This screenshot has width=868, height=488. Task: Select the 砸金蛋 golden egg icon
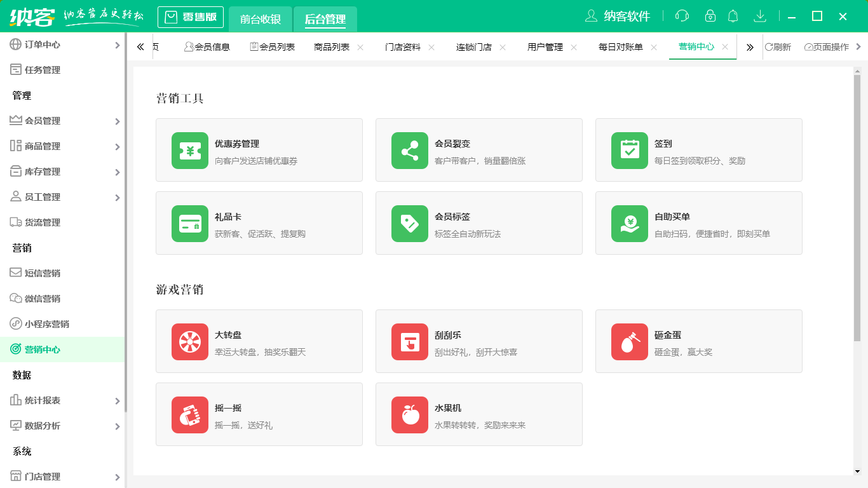point(629,341)
